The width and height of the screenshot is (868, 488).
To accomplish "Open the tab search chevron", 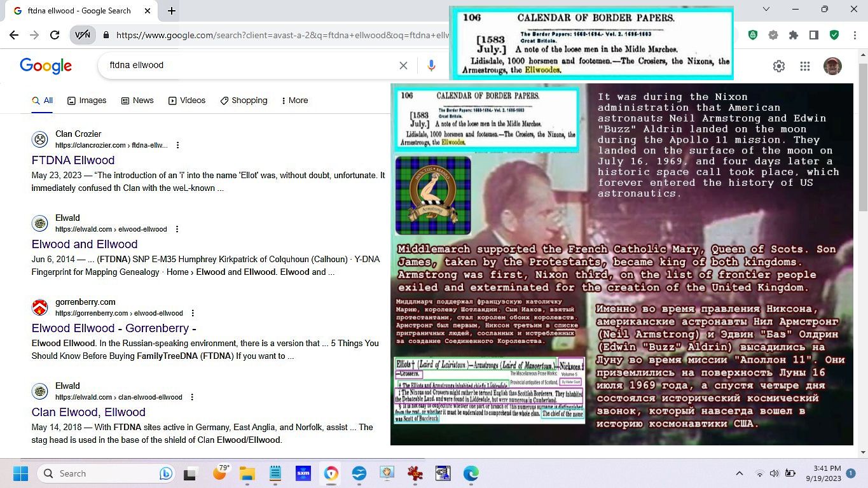I will (766, 9).
